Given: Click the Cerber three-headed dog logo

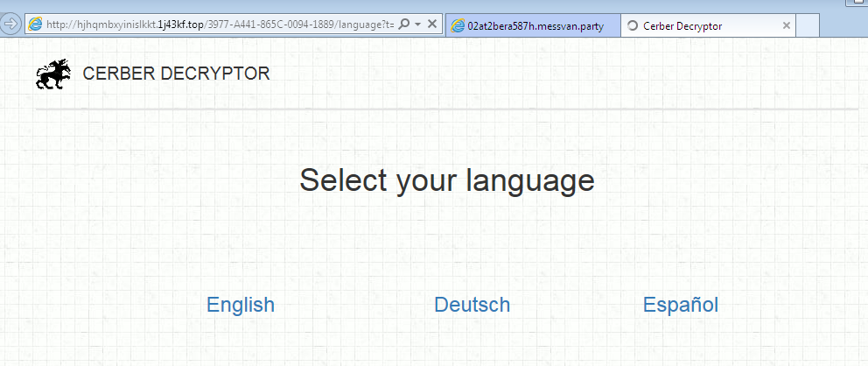Looking at the screenshot, I should [x=53, y=74].
